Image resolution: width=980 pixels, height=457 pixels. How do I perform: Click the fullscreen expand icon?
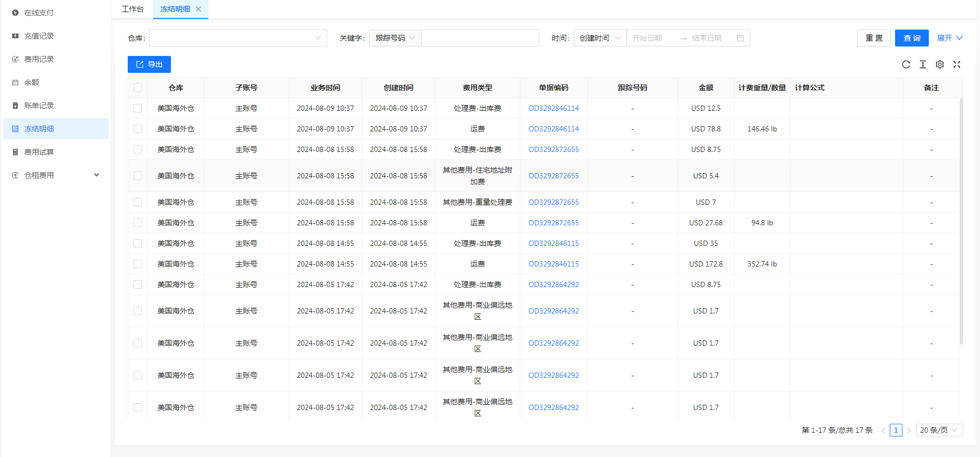957,64
